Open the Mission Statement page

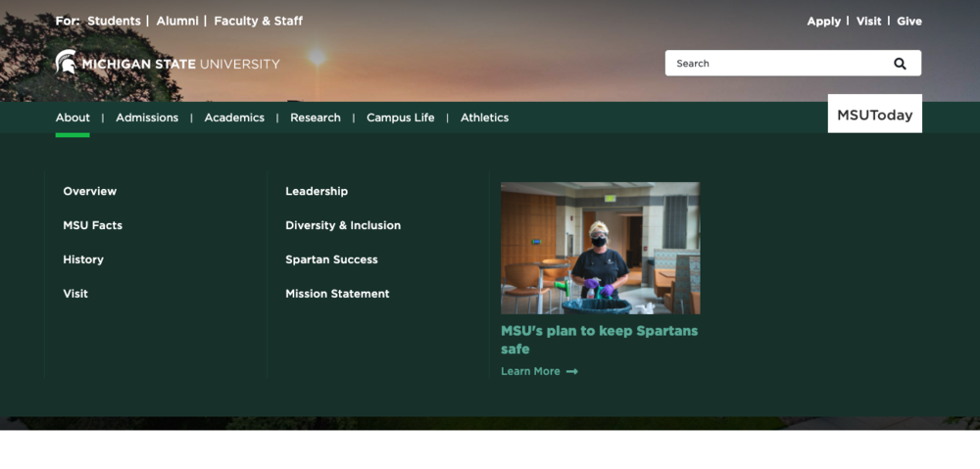(337, 294)
